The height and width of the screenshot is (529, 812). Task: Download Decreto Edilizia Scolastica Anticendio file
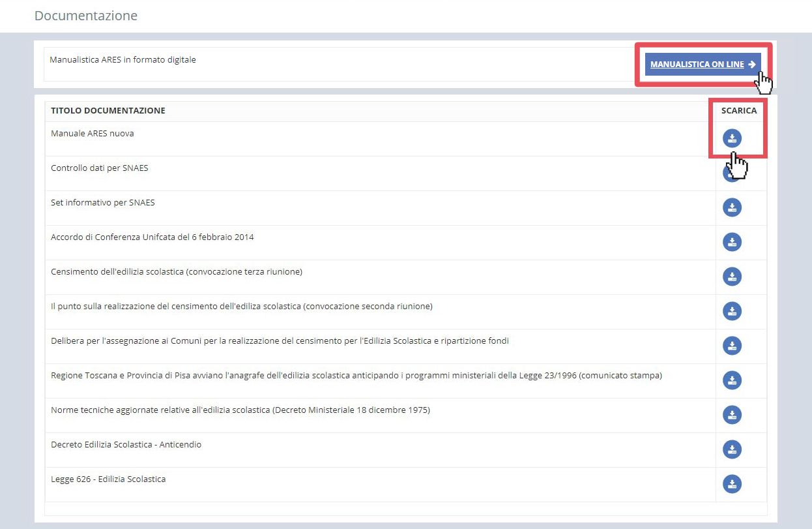732,449
